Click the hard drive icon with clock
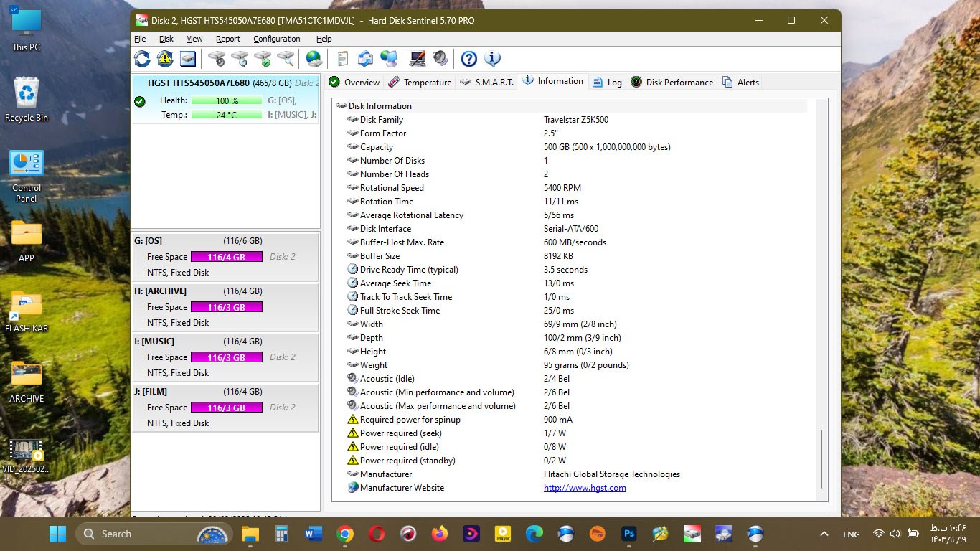Image resolution: width=980 pixels, height=551 pixels. [240, 59]
